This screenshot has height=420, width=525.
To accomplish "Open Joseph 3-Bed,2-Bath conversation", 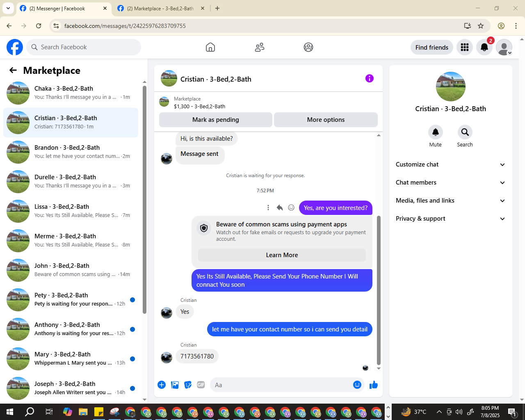I will (x=71, y=388).
